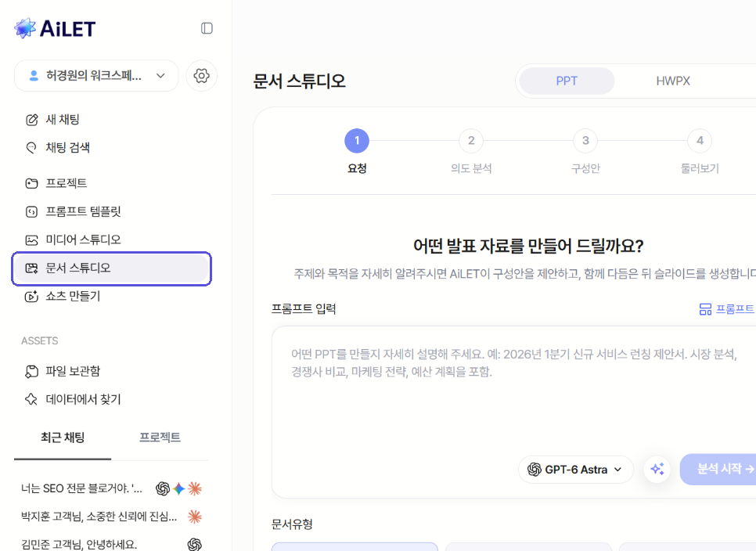Click OpenAI icon on SEO chat row
756x551 pixels.
(x=163, y=489)
